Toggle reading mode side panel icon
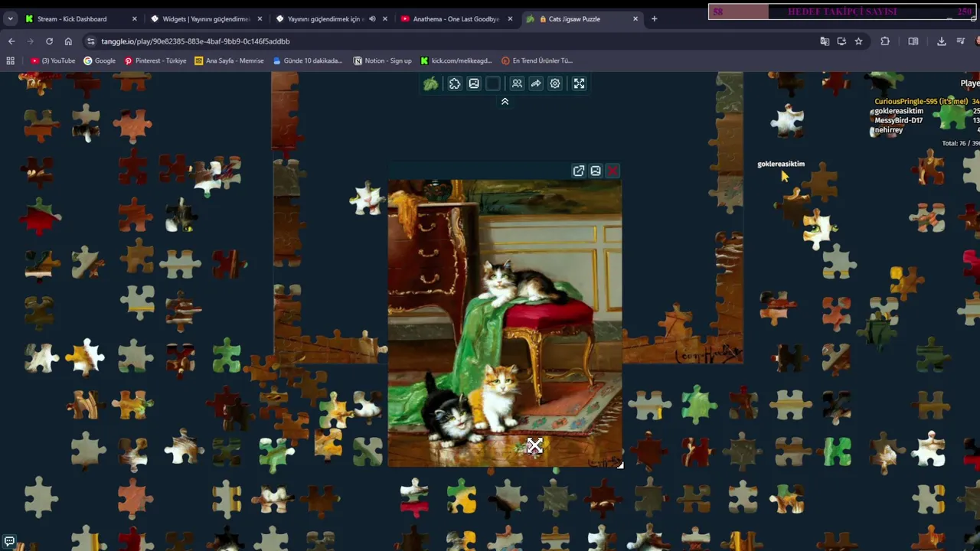Screen dimensions: 980x551 [x=913, y=41]
